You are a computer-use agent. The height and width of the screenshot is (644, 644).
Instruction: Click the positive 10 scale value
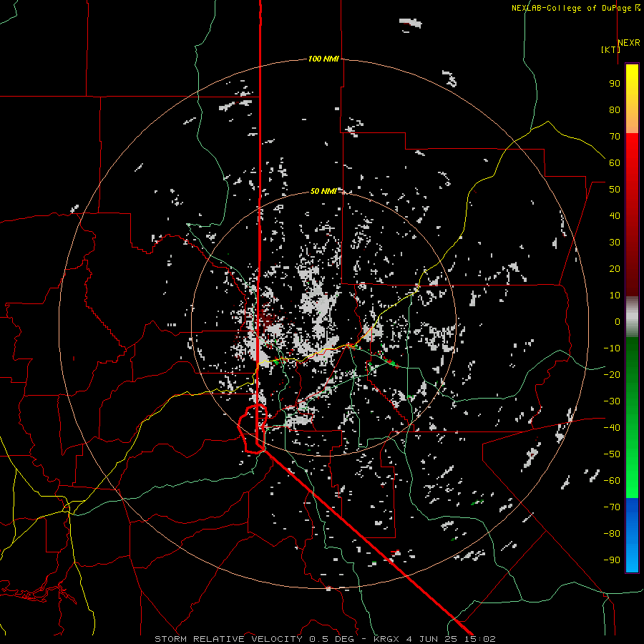(x=615, y=296)
